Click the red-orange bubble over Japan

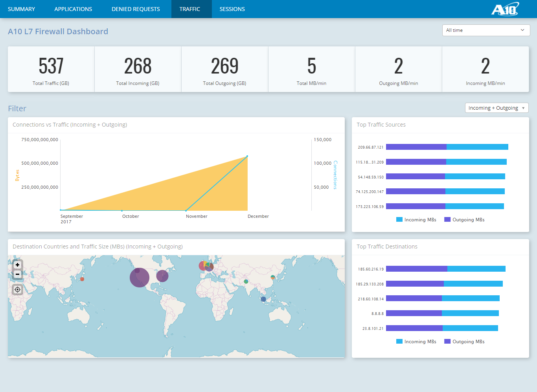[x=82, y=279]
